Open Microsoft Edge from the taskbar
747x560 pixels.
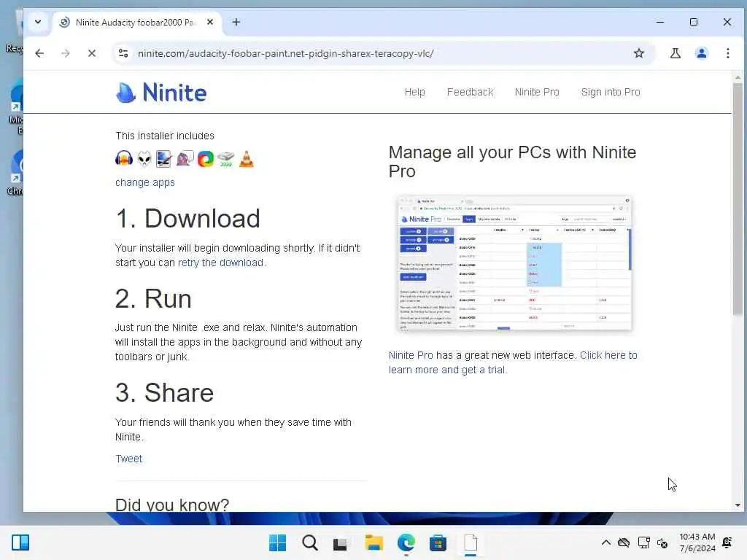pos(406,542)
